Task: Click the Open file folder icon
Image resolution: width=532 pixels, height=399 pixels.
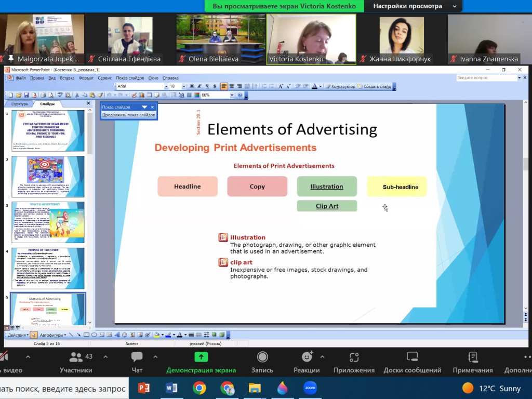Action: (x=19, y=96)
